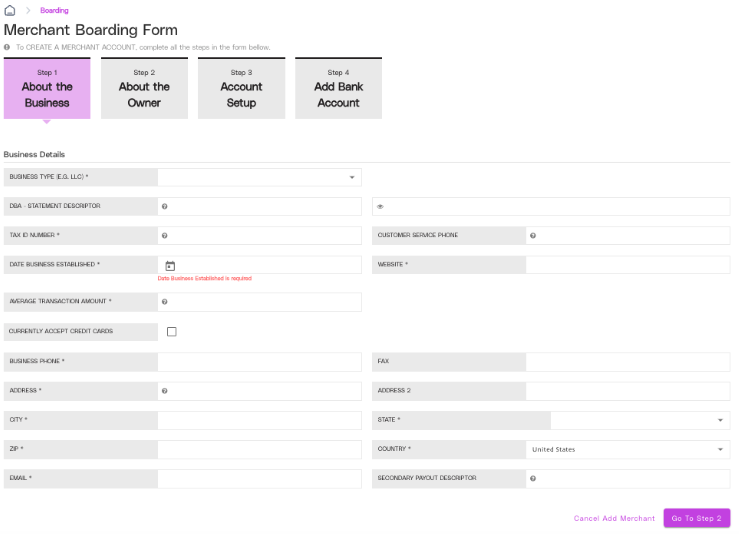
Task: Open the Country dropdown showing United States
Action: point(628,450)
